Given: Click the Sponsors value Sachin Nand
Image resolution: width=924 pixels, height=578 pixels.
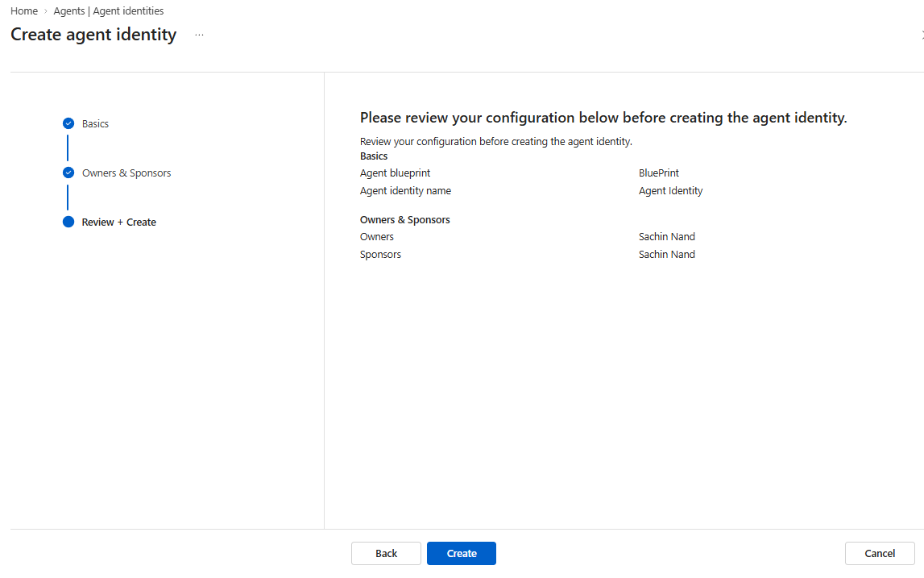Looking at the screenshot, I should pos(667,254).
